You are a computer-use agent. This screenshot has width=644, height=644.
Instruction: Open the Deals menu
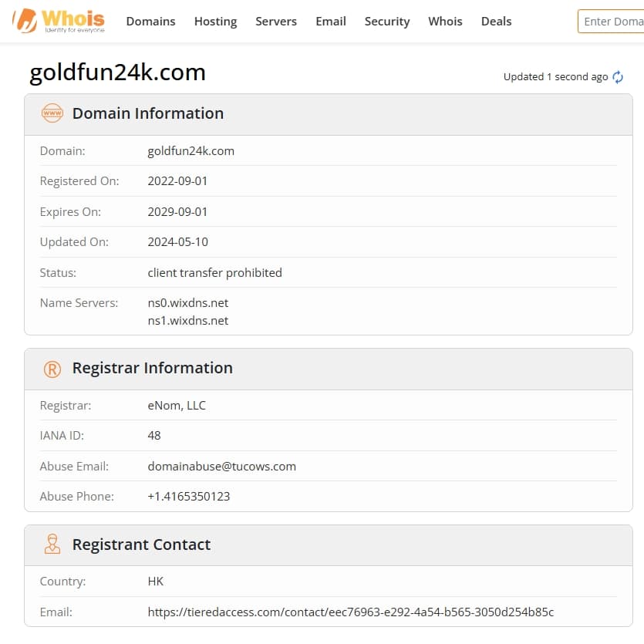point(496,22)
